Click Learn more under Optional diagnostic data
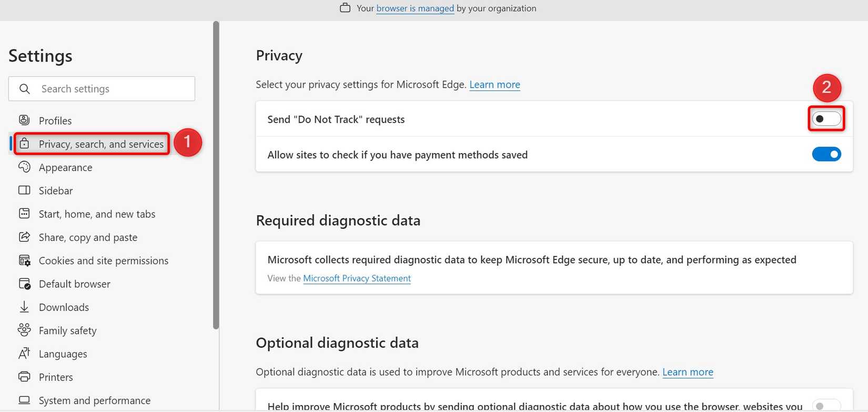Screen dimensions: 868x412 [688, 372]
